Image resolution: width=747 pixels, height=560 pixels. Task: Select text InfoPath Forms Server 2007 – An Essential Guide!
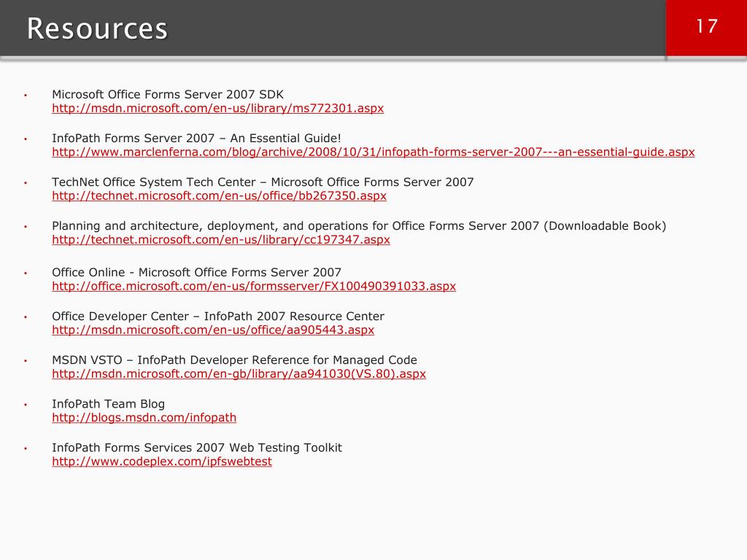coord(196,138)
